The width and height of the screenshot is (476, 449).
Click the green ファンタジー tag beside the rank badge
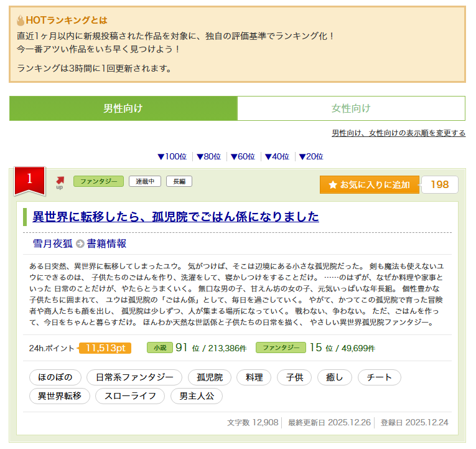pos(99,181)
